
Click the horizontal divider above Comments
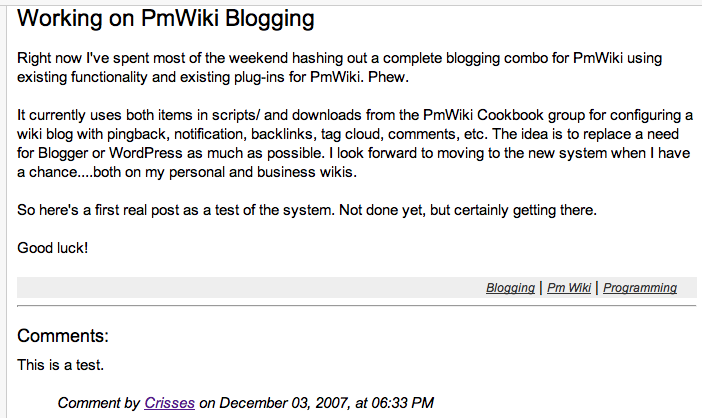pos(356,306)
